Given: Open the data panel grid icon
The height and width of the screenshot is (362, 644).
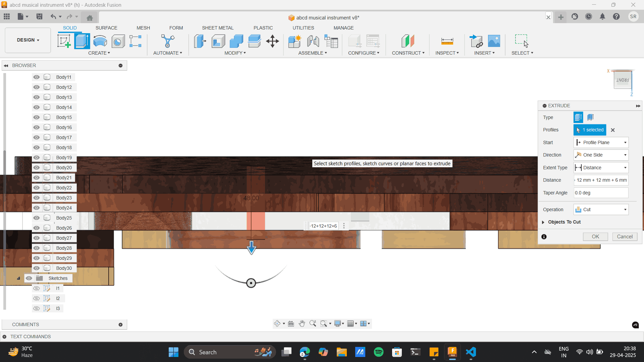Looking at the screenshot, I should pyautogui.click(x=7, y=16).
